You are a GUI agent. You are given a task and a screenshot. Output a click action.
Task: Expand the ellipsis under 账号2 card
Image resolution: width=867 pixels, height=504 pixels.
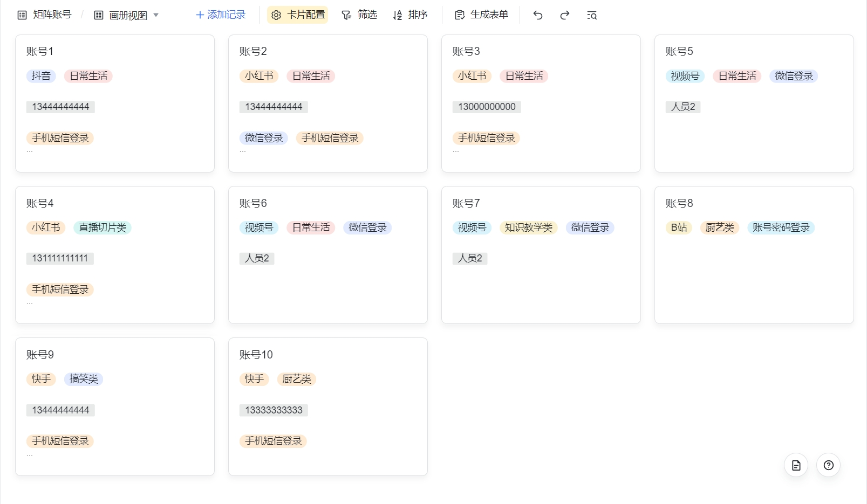(243, 151)
